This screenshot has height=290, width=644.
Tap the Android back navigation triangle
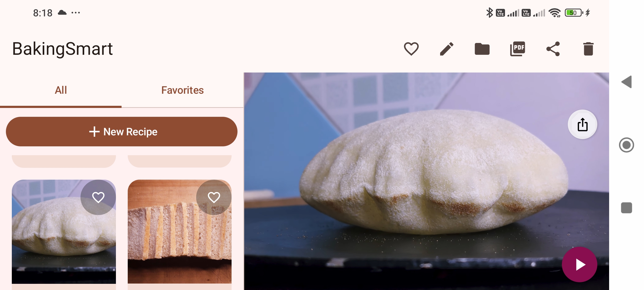coord(627,82)
